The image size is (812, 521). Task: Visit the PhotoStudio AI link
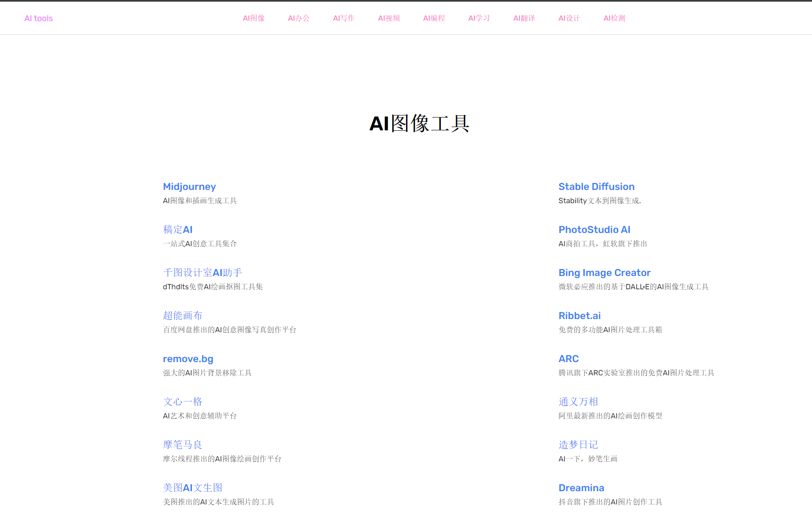(x=595, y=230)
